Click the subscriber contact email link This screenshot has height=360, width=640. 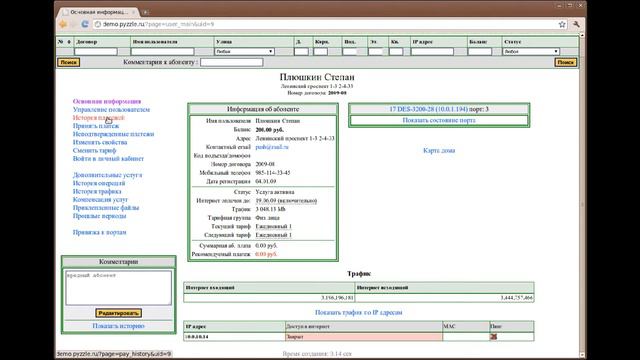272,147
